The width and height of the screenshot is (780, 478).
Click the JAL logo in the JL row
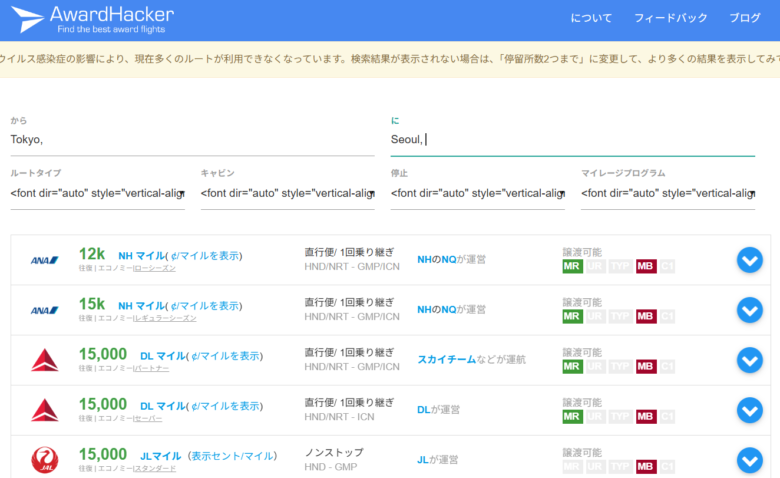pyautogui.click(x=45, y=460)
